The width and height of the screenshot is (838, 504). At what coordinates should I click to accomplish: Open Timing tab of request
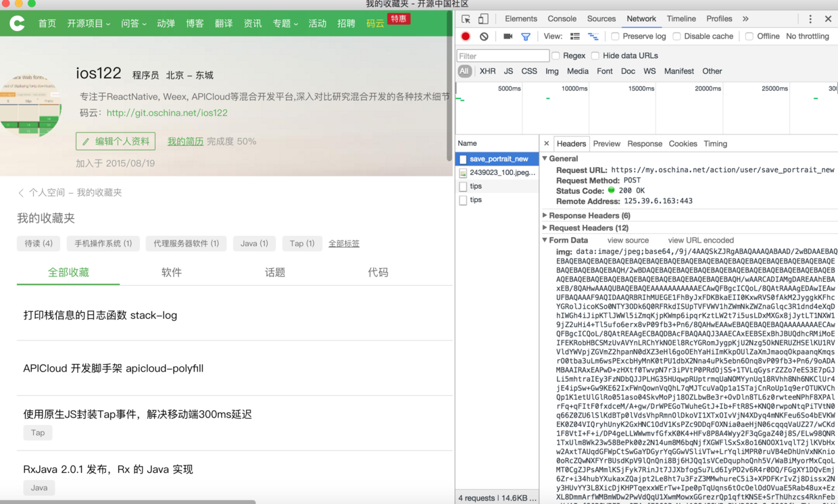(715, 144)
